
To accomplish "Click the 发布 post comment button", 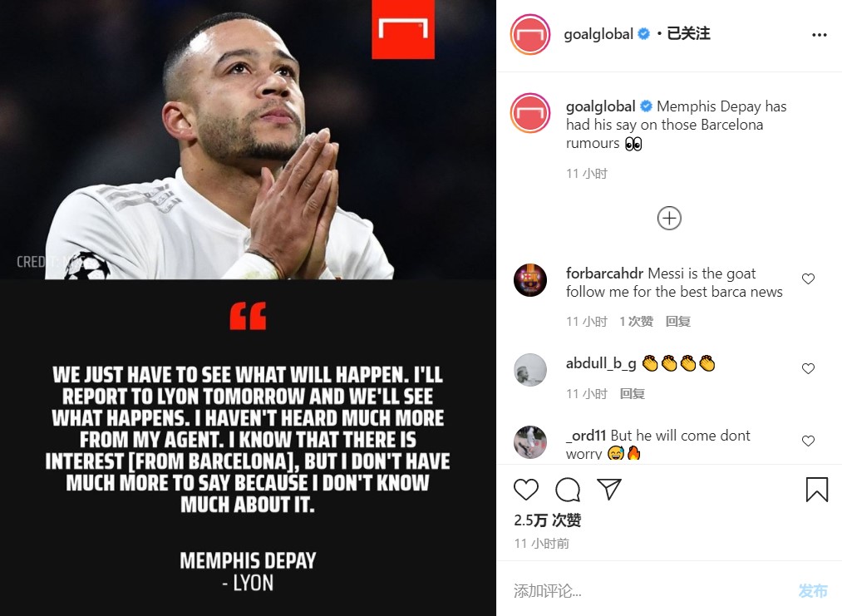I will click(812, 591).
